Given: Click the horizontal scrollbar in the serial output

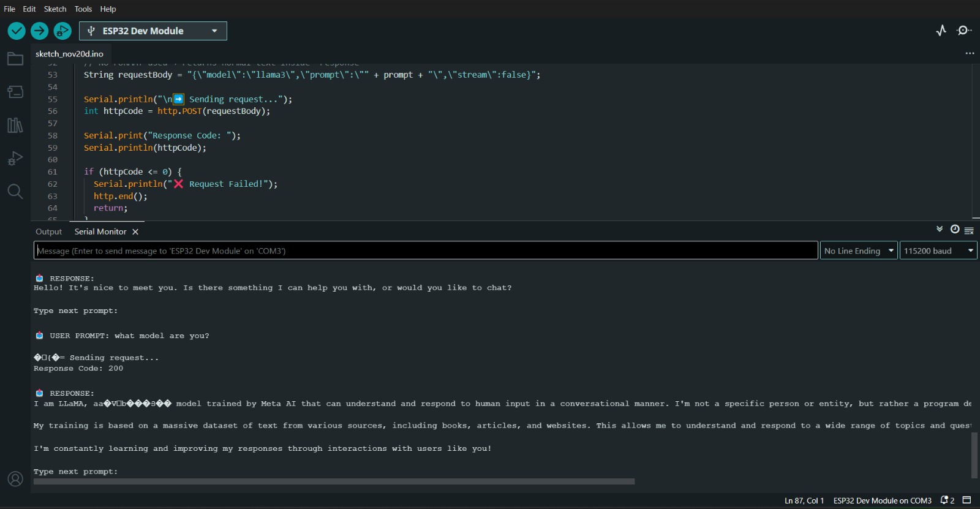Looking at the screenshot, I should pos(334,481).
